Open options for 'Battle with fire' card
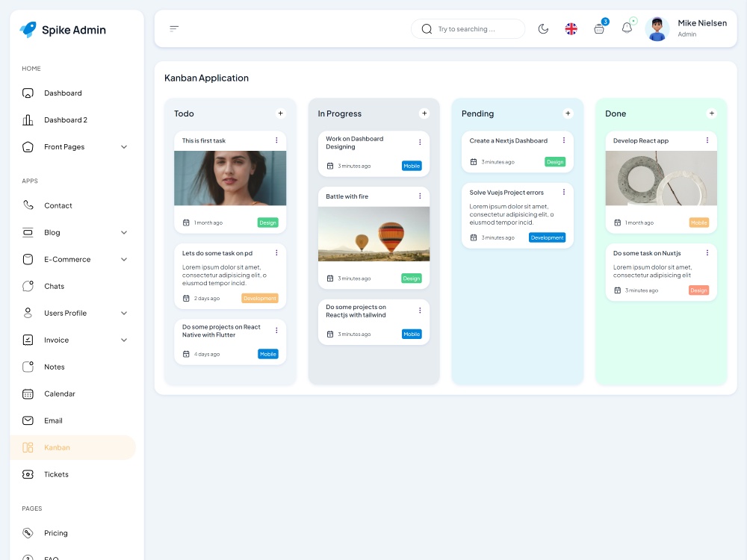Image resolution: width=747 pixels, height=560 pixels. (420, 196)
